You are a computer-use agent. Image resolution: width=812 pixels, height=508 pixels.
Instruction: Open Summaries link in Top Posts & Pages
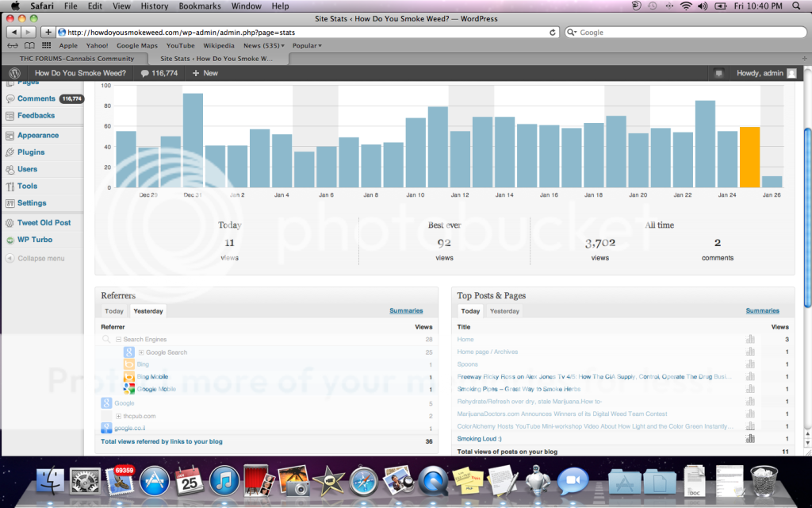point(762,310)
